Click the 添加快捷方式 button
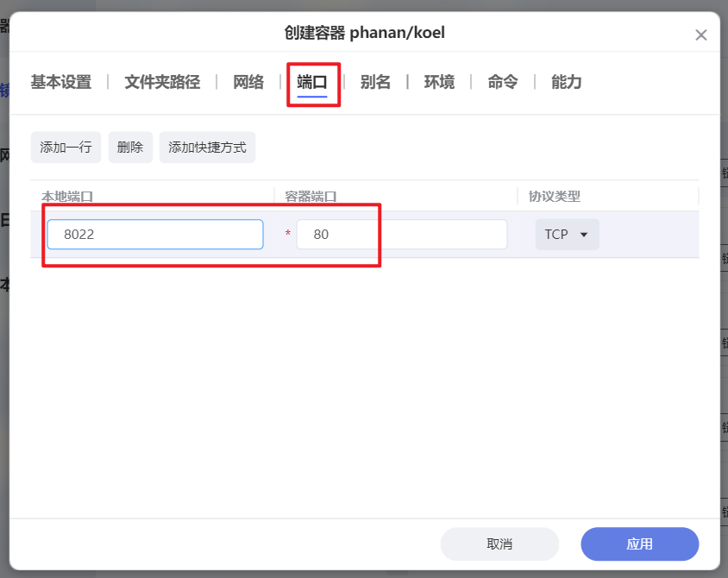The height and width of the screenshot is (578, 728). [207, 147]
